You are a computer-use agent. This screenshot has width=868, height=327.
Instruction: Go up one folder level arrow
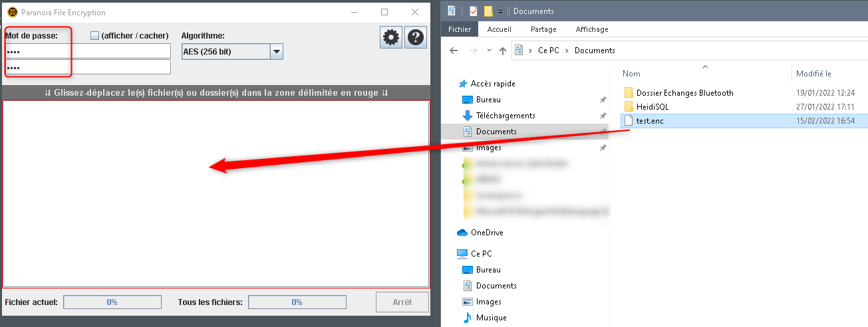pyautogui.click(x=503, y=51)
